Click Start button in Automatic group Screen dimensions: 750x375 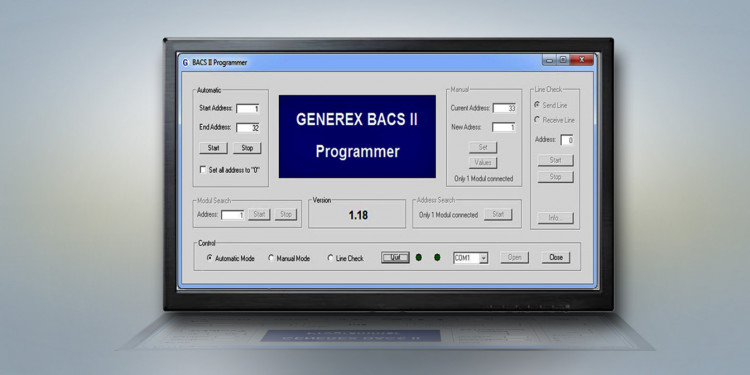click(x=213, y=148)
